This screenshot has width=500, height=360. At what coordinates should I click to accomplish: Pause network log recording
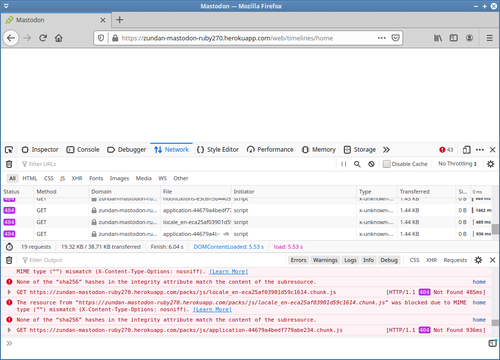(x=344, y=164)
